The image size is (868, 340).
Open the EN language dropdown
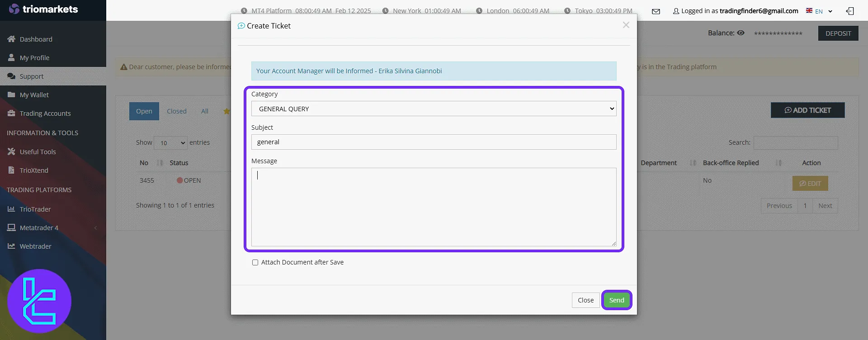pos(824,11)
